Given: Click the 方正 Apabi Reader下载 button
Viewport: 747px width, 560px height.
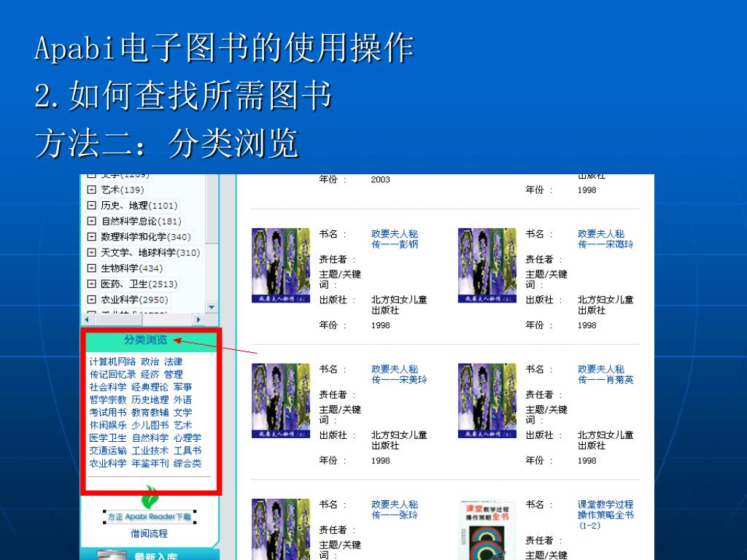Looking at the screenshot, I should point(149,517).
